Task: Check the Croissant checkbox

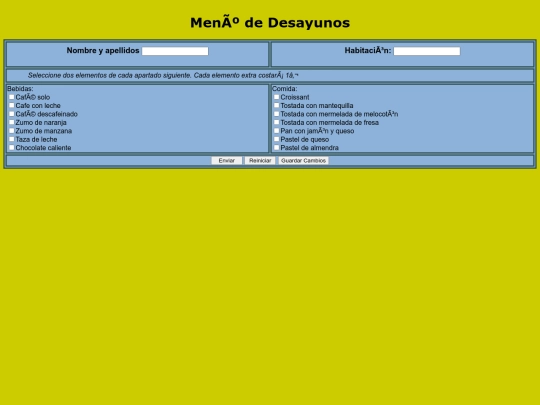Action: pos(277,97)
